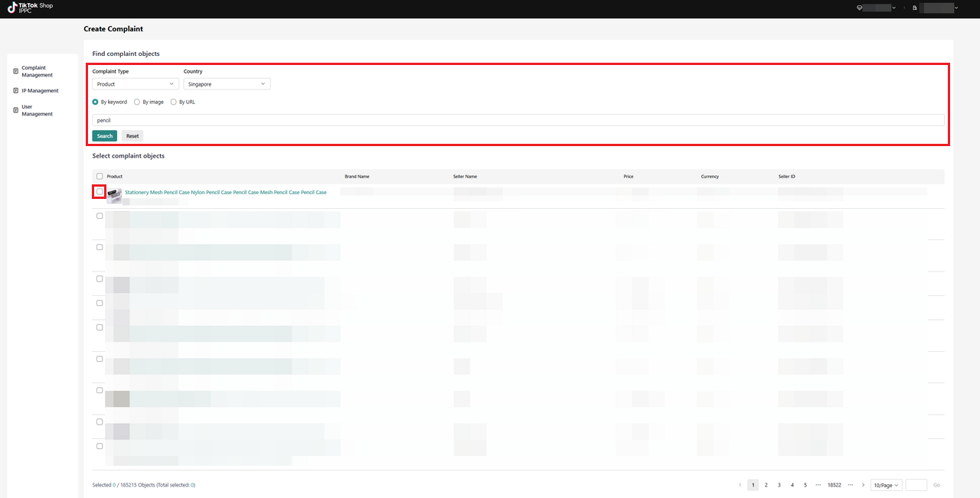Focus the keyword field containing pencil
The image size is (980, 498).
pyautogui.click(x=518, y=120)
